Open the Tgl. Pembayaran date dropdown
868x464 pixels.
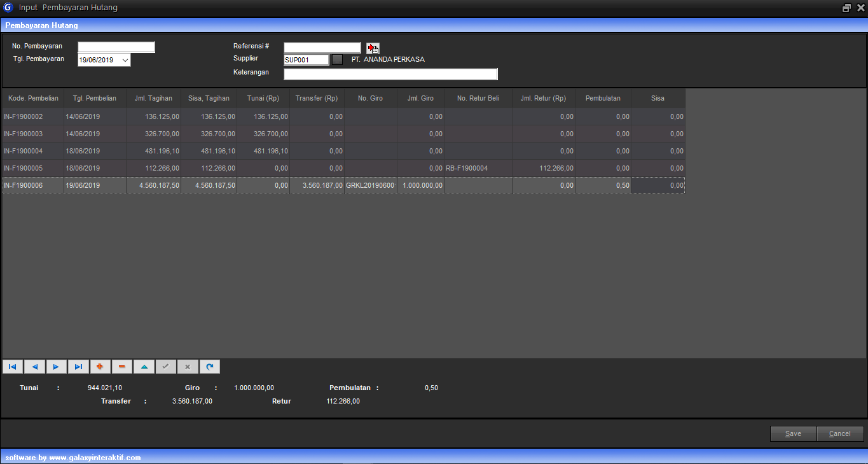coord(125,60)
